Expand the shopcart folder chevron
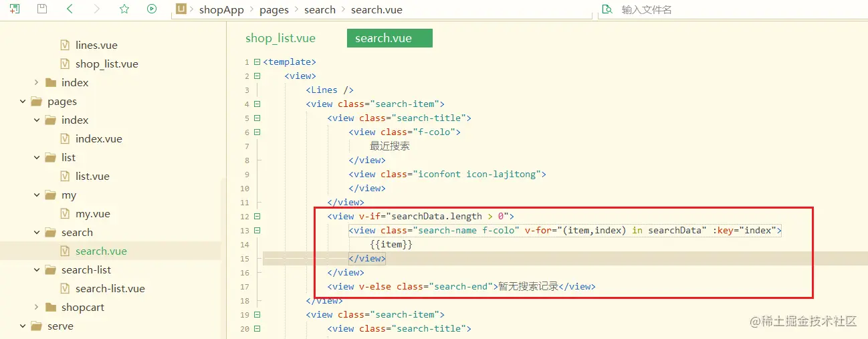 (37, 308)
